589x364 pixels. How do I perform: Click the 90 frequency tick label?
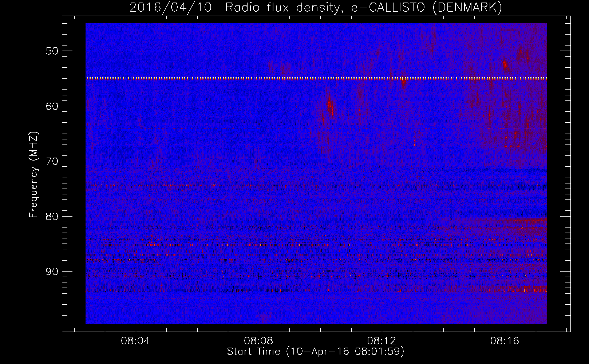point(52,272)
